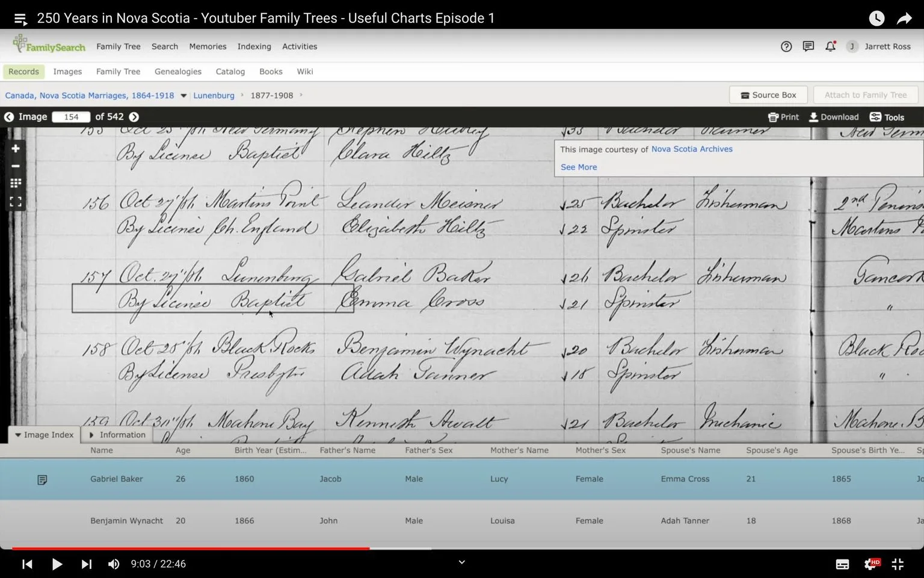The height and width of the screenshot is (578, 924).
Task: Toggle fullscreen view of record image
Action: (x=16, y=202)
